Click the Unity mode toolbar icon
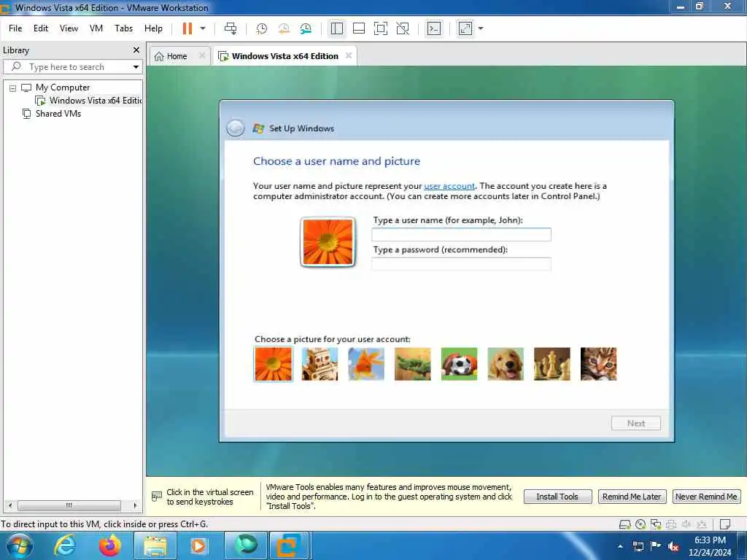747x560 pixels. (403, 28)
